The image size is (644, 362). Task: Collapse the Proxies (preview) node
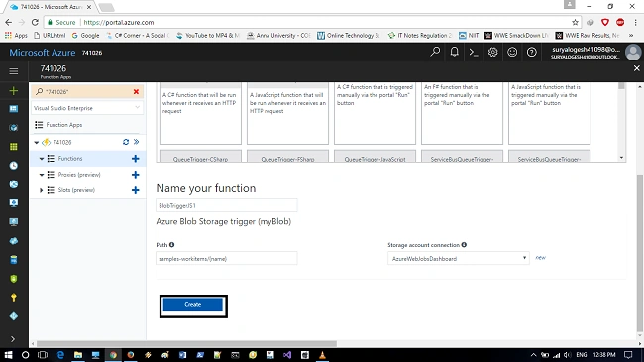tap(42, 175)
